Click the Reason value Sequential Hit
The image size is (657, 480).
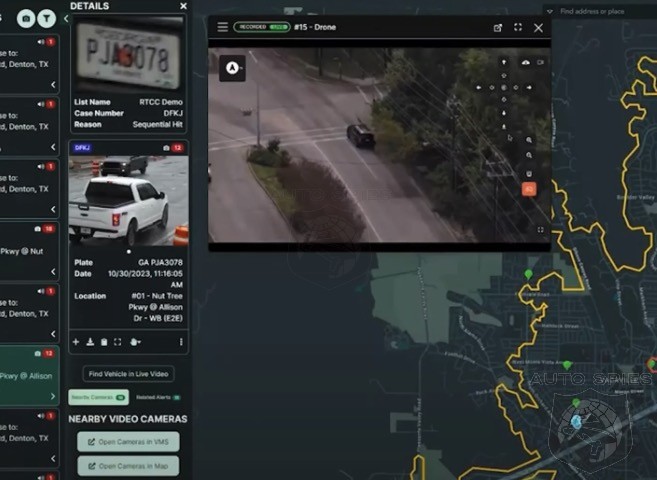coord(158,124)
